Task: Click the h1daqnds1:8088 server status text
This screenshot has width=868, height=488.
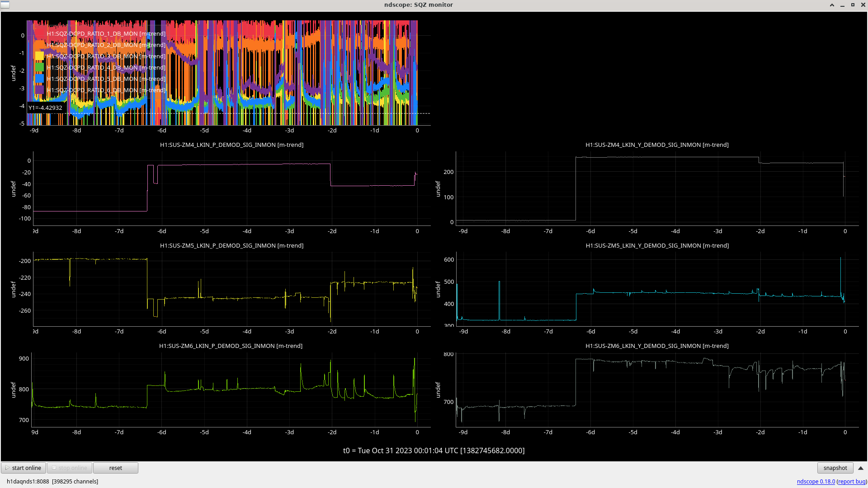Action: (x=52, y=481)
